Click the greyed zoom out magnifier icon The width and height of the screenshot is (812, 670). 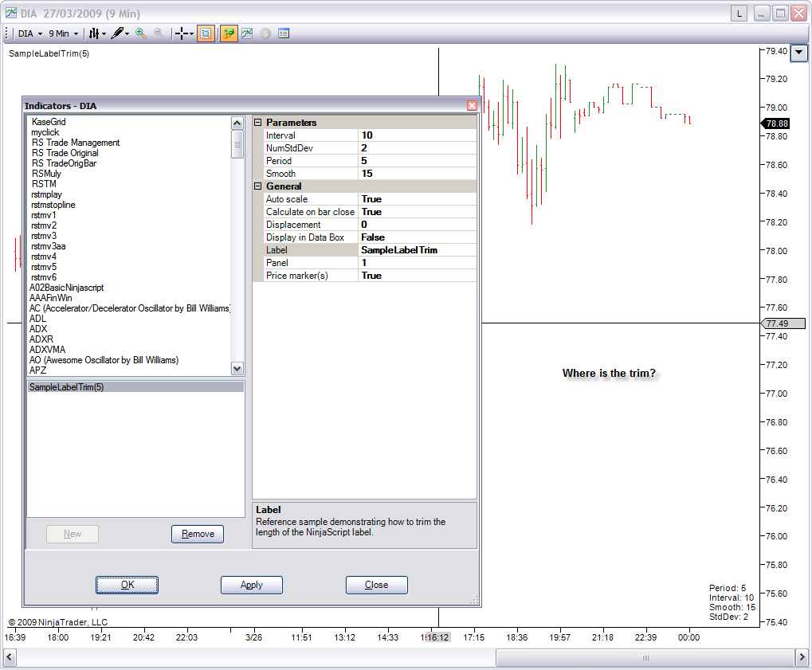pos(159,33)
